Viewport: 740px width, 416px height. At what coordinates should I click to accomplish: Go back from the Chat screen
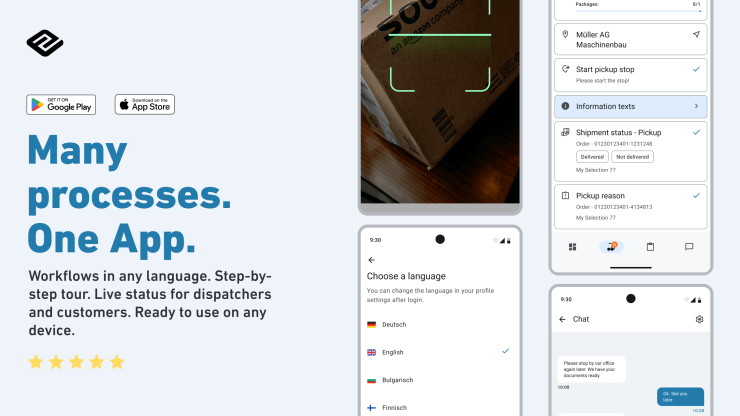pyautogui.click(x=562, y=319)
